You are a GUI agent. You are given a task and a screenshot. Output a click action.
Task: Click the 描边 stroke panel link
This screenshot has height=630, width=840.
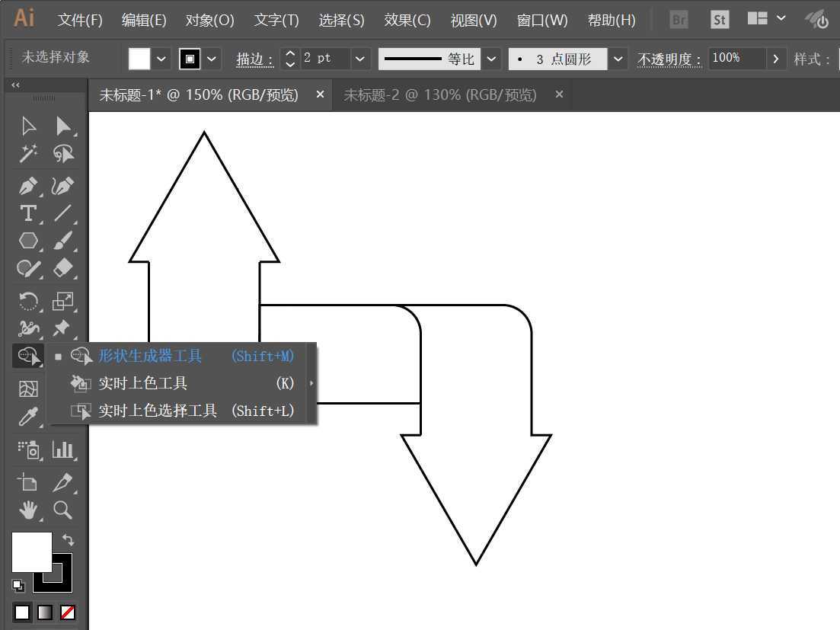tap(254, 59)
